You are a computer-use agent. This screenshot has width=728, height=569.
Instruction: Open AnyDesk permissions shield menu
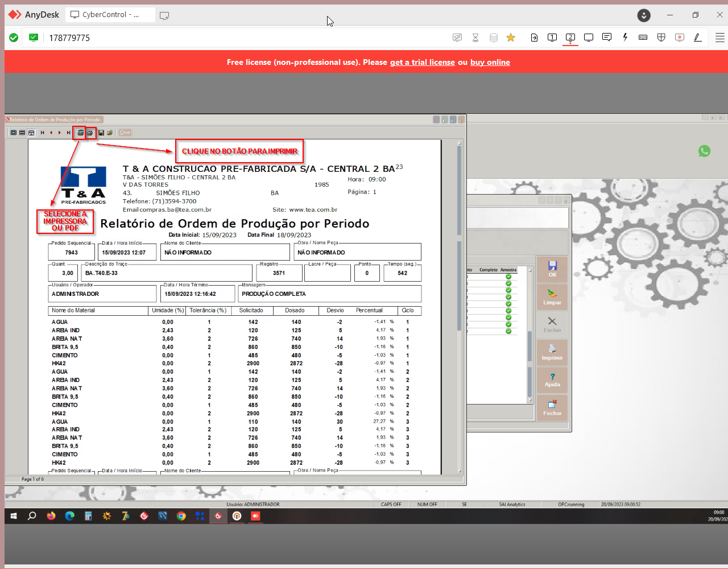(x=661, y=38)
